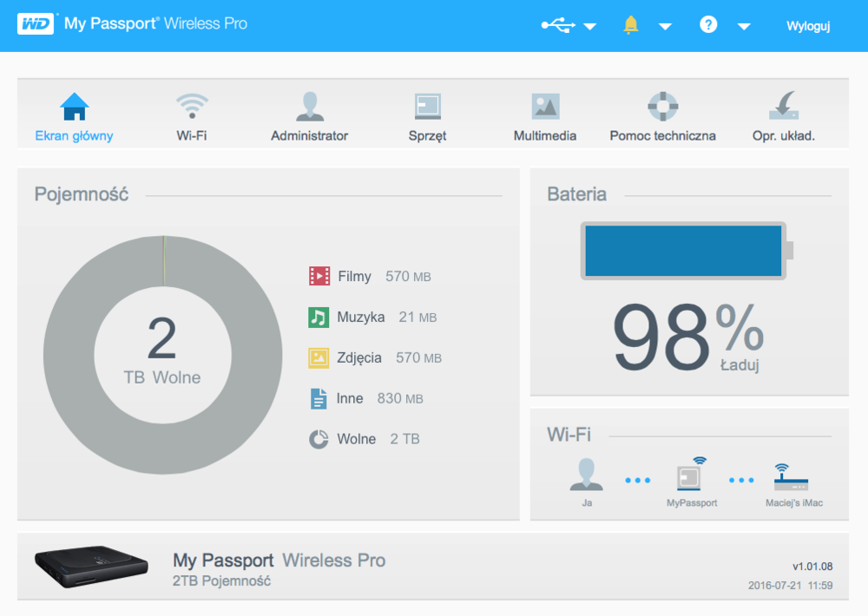
Task: Click the Wyloguj logout link
Action: coord(808,26)
